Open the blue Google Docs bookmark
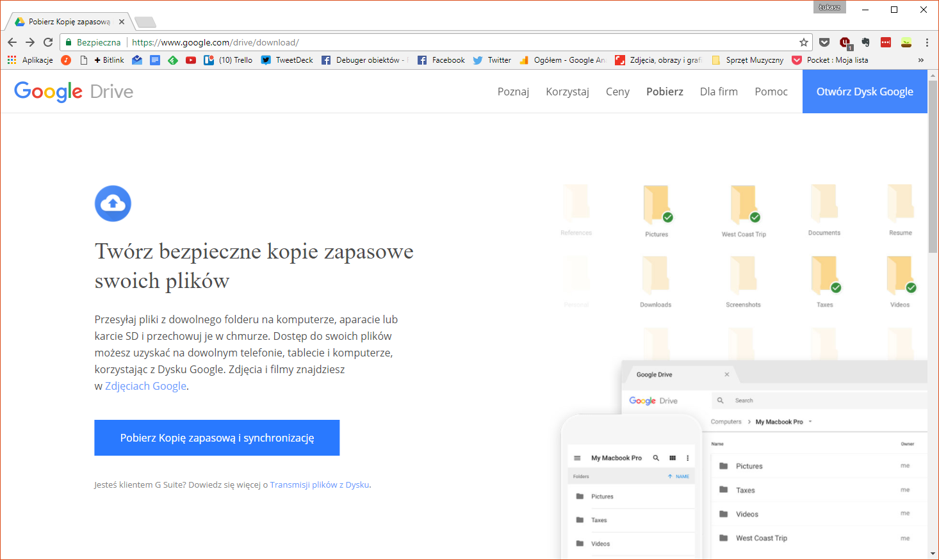The width and height of the screenshot is (939, 560). (x=155, y=60)
